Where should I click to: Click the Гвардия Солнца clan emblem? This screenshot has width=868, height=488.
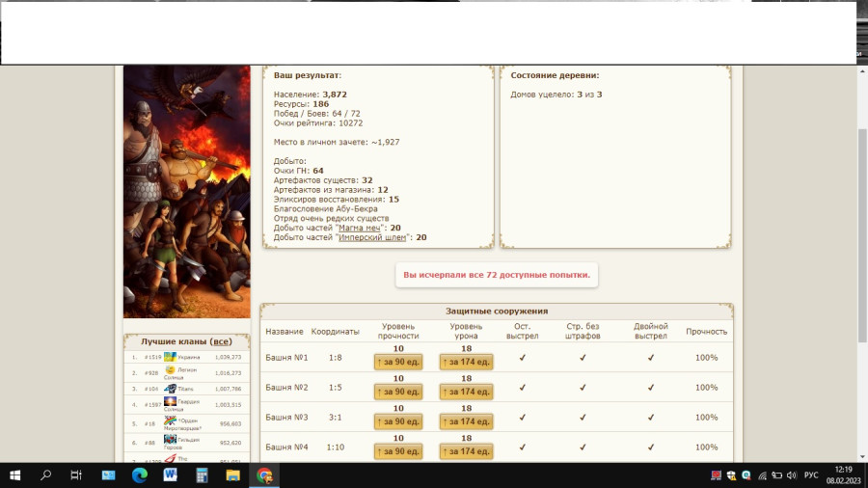tap(170, 401)
